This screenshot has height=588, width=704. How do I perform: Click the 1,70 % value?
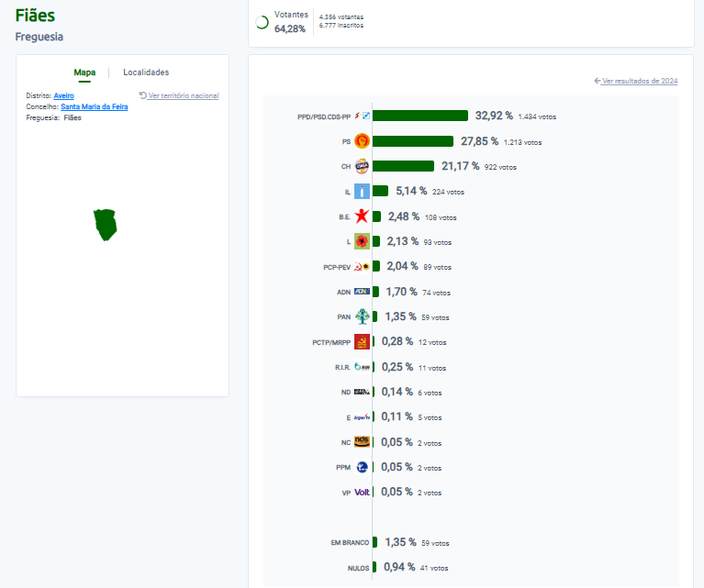[401, 292]
